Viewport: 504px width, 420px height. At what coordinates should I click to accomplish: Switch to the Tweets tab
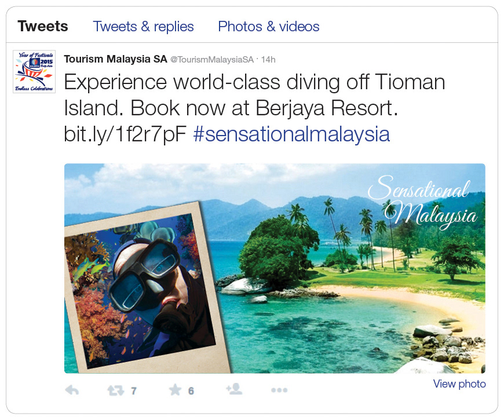[x=43, y=26]
